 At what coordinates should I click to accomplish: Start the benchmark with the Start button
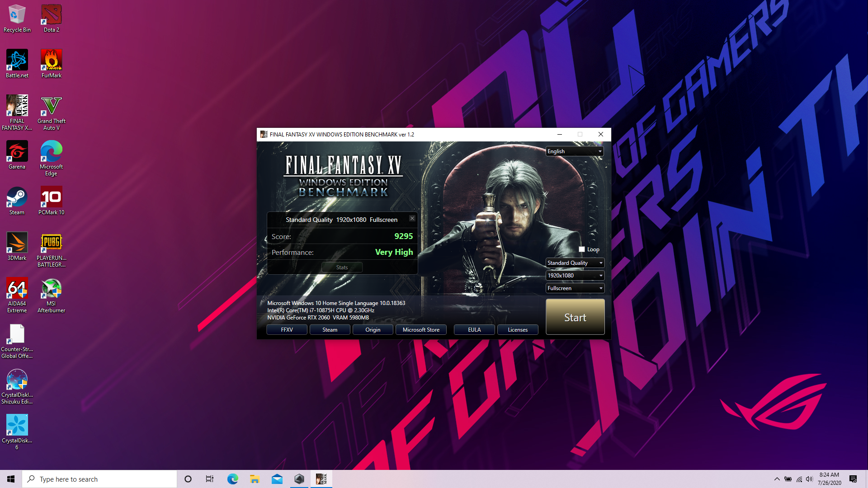575,317
